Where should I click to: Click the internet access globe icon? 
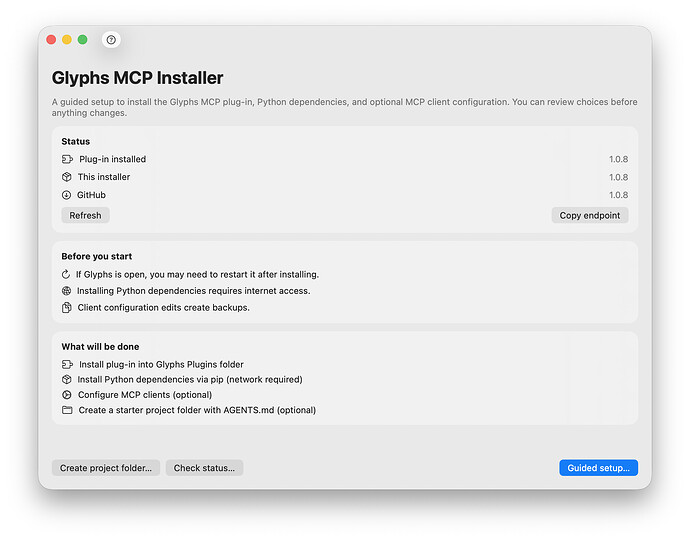click(x=67, y=291)
